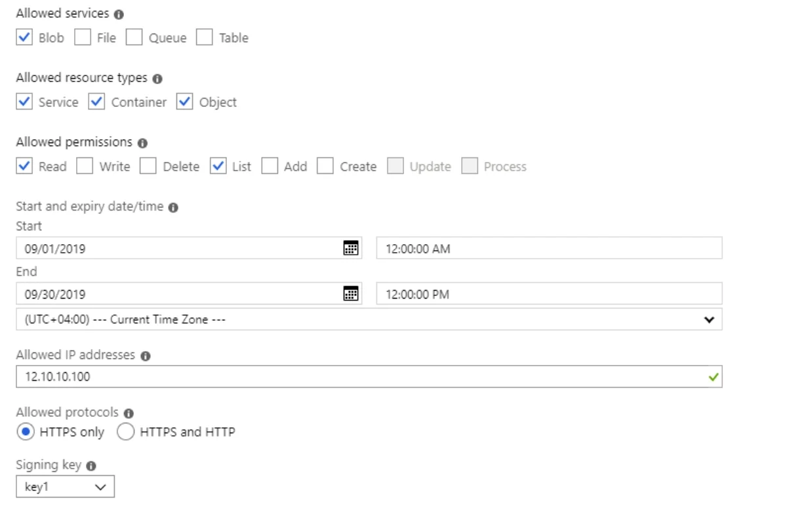The height and width of the screenshot is (508, 812).
Task: Enable the Delete permission
Action: (x=148, y=166)
